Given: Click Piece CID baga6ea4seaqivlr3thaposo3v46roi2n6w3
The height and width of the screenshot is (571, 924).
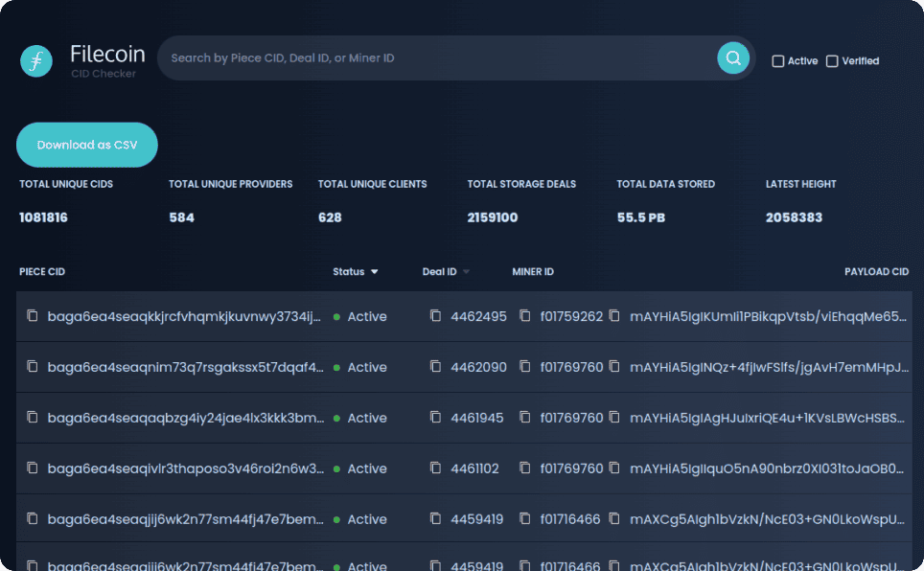Looking at the screenshot, I should [186, 468].
